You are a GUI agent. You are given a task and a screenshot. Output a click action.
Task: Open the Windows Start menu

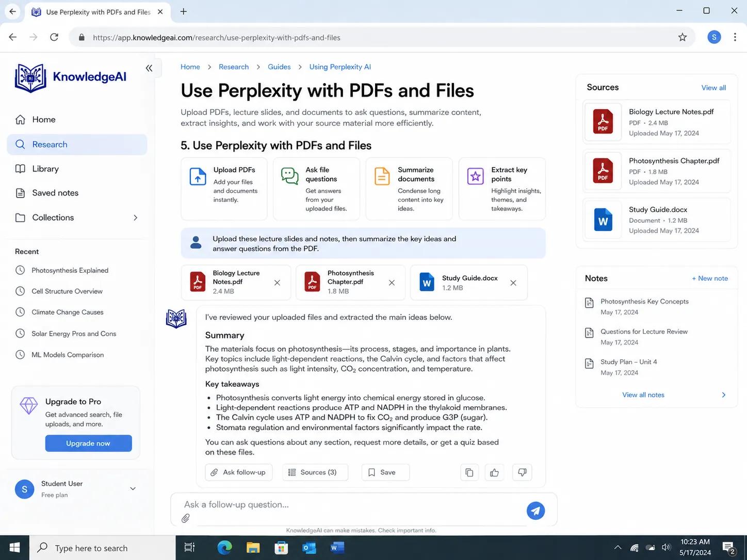(x=14, y=548)
